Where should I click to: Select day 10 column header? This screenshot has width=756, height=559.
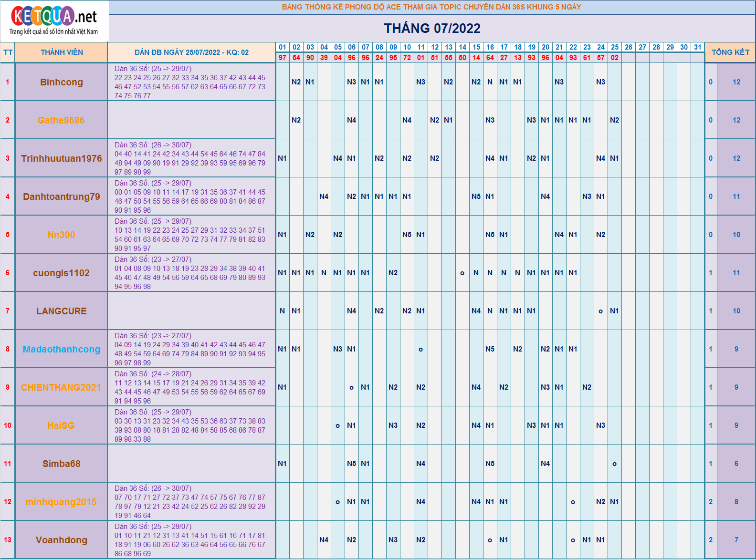407,47
